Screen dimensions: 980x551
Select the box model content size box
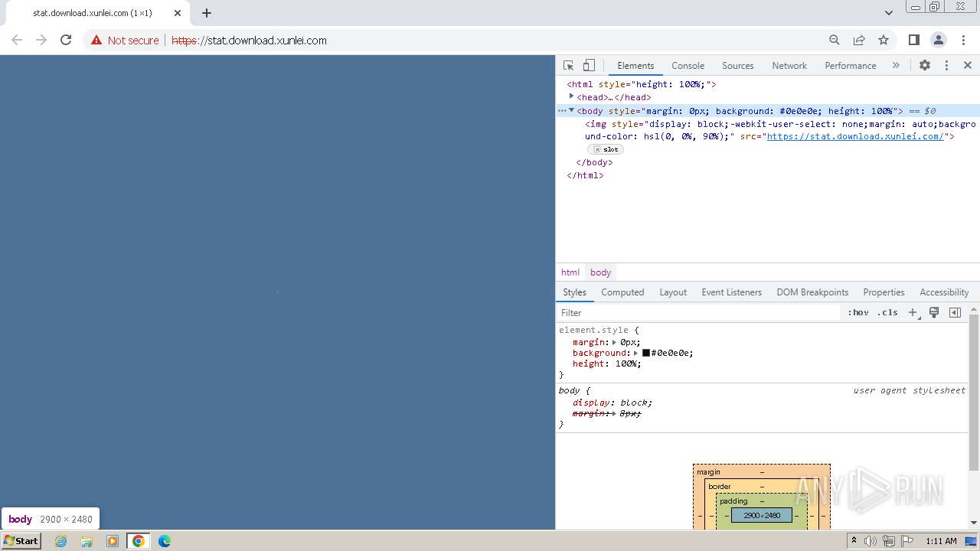762,515
